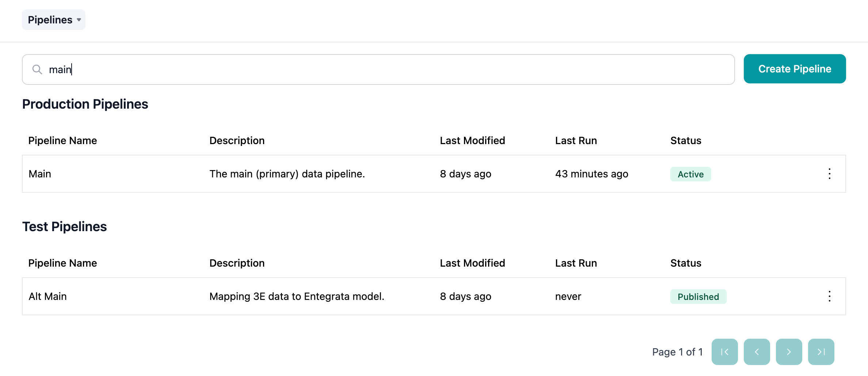Click Pipeline Name header in Test Pipelines table
The width and height of the screenshot is (868, 376).
[x=62, y=263]
